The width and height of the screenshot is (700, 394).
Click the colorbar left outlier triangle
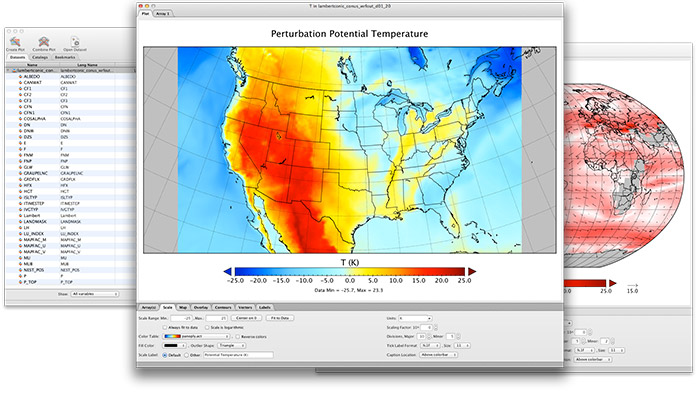coord(228,271)
